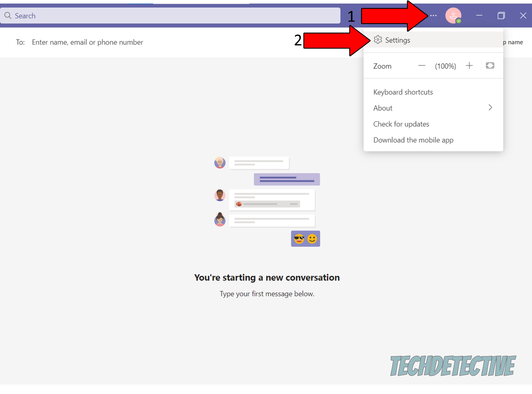Image resolution: width=532 pixels, height=394 pixels.
Task: Zoom in using the plus button
Action: coord(470,65)
